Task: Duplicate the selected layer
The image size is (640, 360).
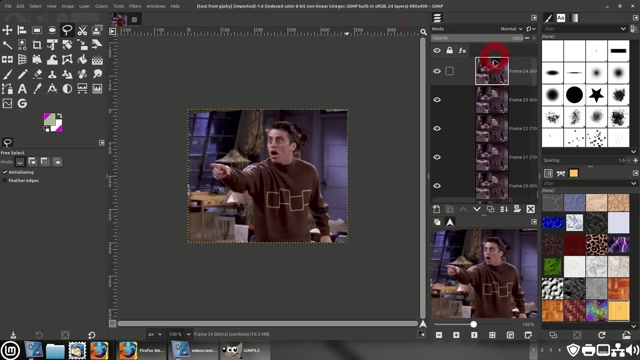Action: [x=490, y=209]
